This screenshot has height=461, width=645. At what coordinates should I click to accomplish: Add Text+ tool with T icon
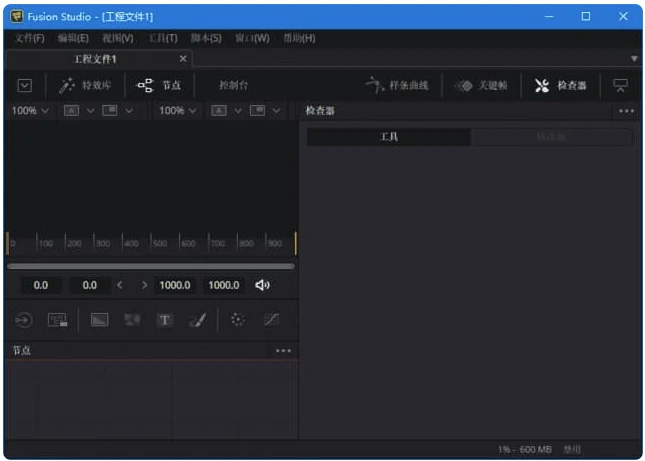[165, 320]
